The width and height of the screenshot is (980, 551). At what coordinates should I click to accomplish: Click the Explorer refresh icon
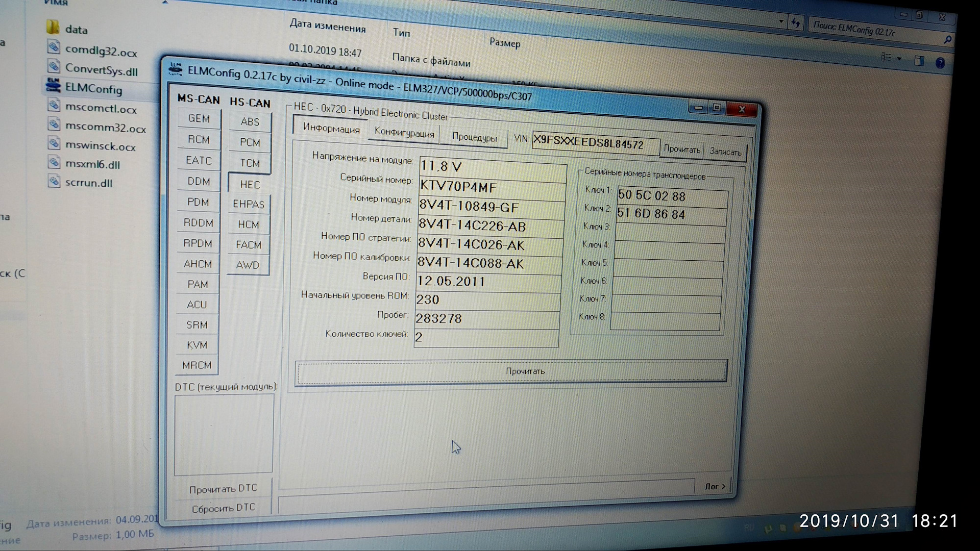795,23
